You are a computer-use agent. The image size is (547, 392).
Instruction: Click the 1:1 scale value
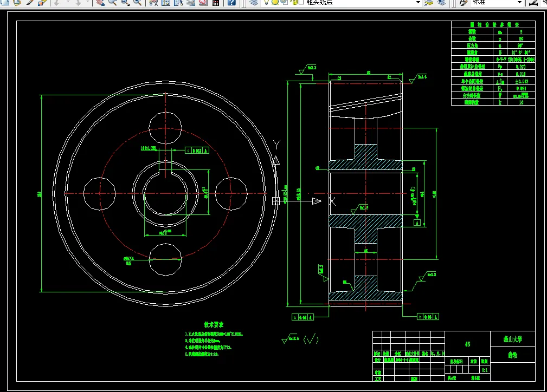tap(485, 370)
